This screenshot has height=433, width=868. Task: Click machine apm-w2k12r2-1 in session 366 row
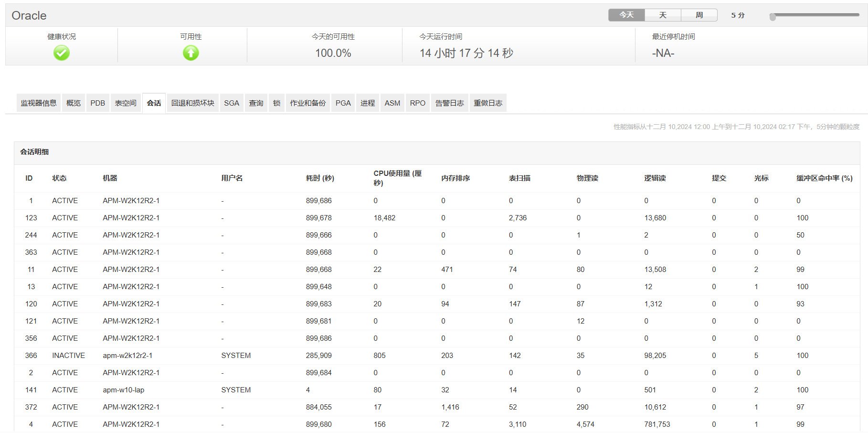(127, 356)
